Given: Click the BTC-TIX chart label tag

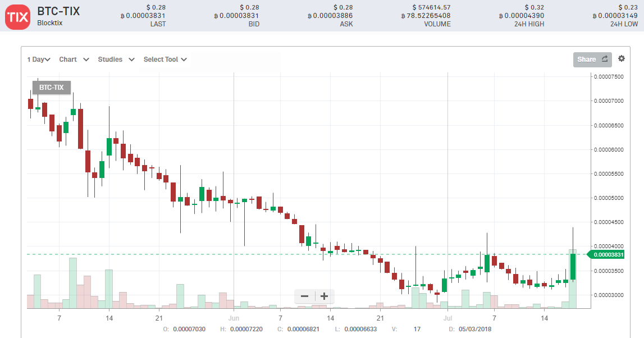Looking at the screenshot, I should tap(51, 88).
